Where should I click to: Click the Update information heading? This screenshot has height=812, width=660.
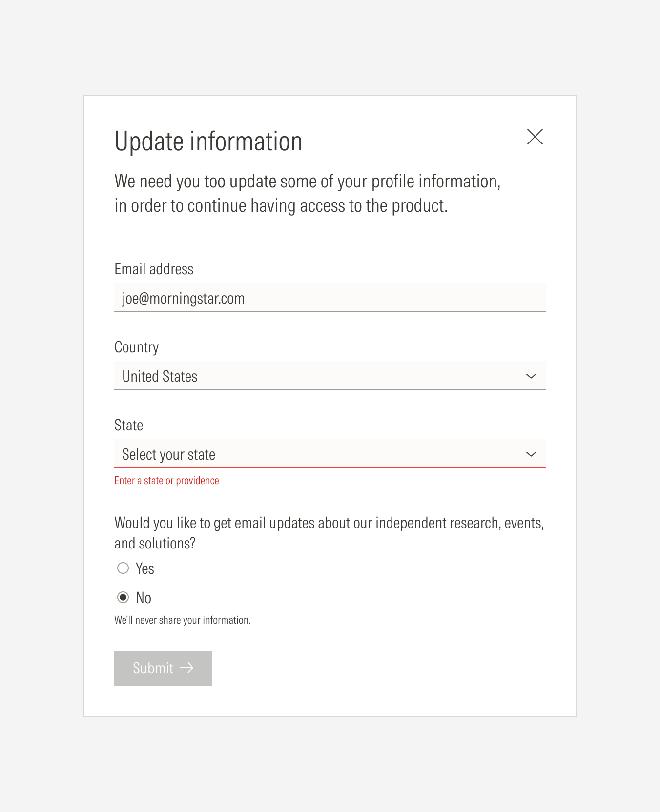208,142
